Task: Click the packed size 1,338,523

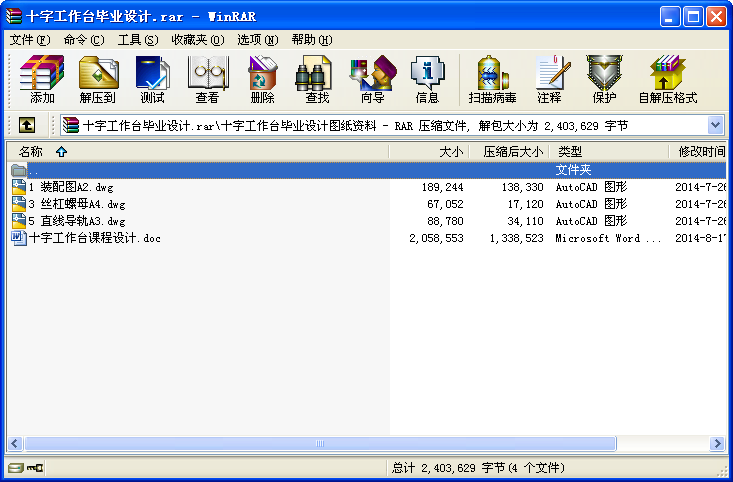Action: pos(517,238)
